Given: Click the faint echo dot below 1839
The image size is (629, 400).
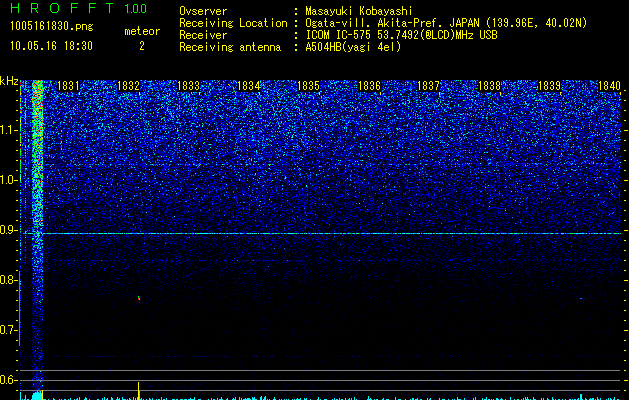Looking at the screenshot, I should click(x=581, y=298).
